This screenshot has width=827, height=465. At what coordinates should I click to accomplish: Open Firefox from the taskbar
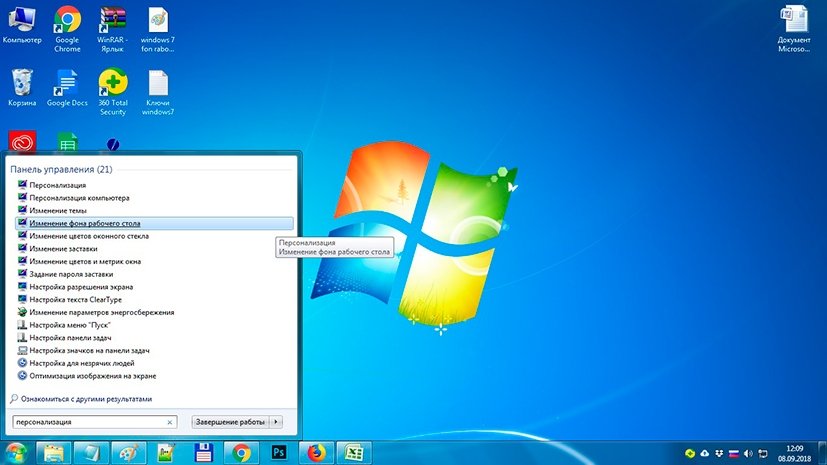pyautogui.click(x=316, y=453)
